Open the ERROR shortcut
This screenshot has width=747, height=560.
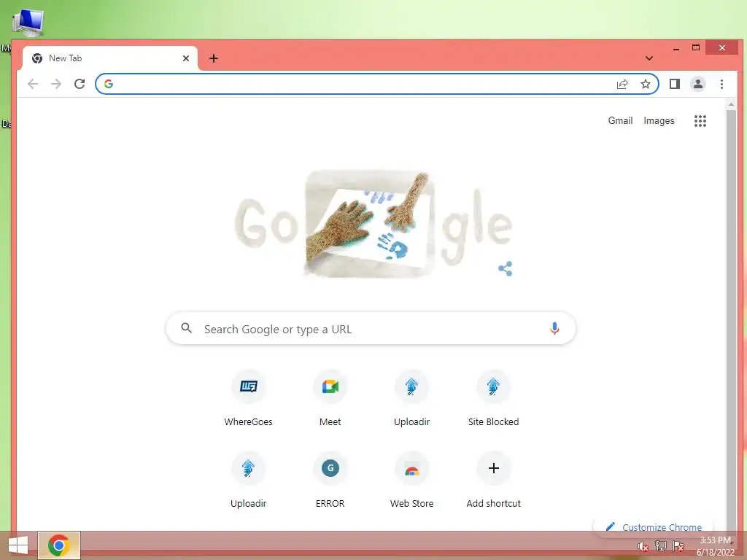(x=330, y=480)
